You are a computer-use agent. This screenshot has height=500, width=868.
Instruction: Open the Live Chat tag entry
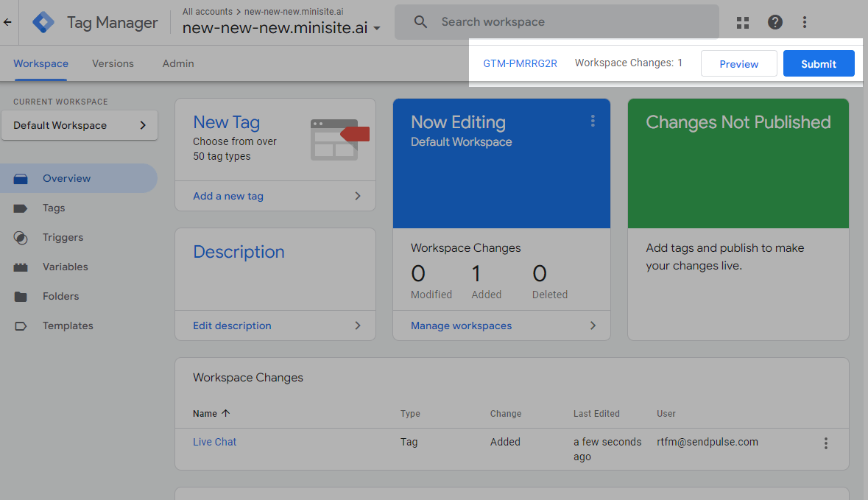pos(214,441)
